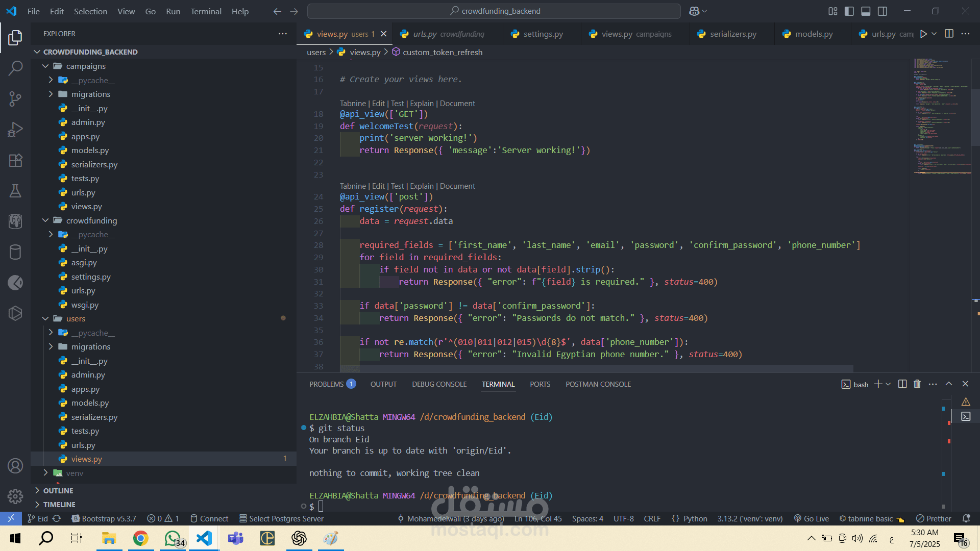Open the Search view in activity bar
The height and width of the screenshot is (551, 980).
click(x=15, y=68)
